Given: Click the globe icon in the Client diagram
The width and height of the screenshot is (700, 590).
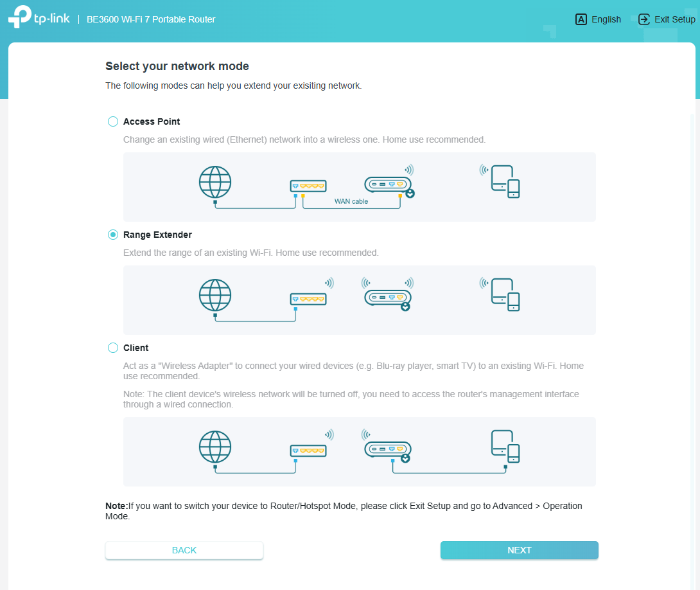Looking at the screenshot, I should (x=215, y=448).
